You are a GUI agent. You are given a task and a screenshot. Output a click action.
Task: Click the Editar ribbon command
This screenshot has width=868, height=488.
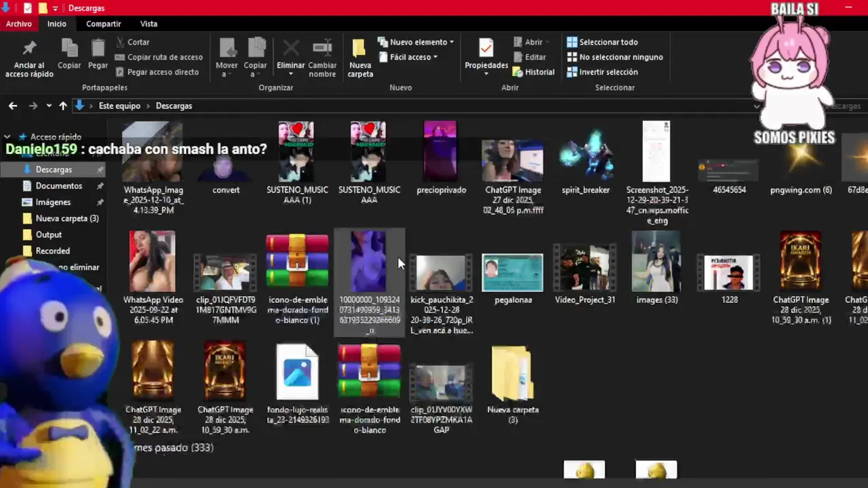pyautogui.click(x=529, y=57)
